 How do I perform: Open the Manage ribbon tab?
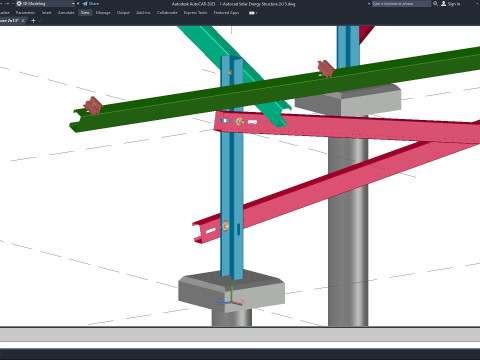tap(103, 13)
